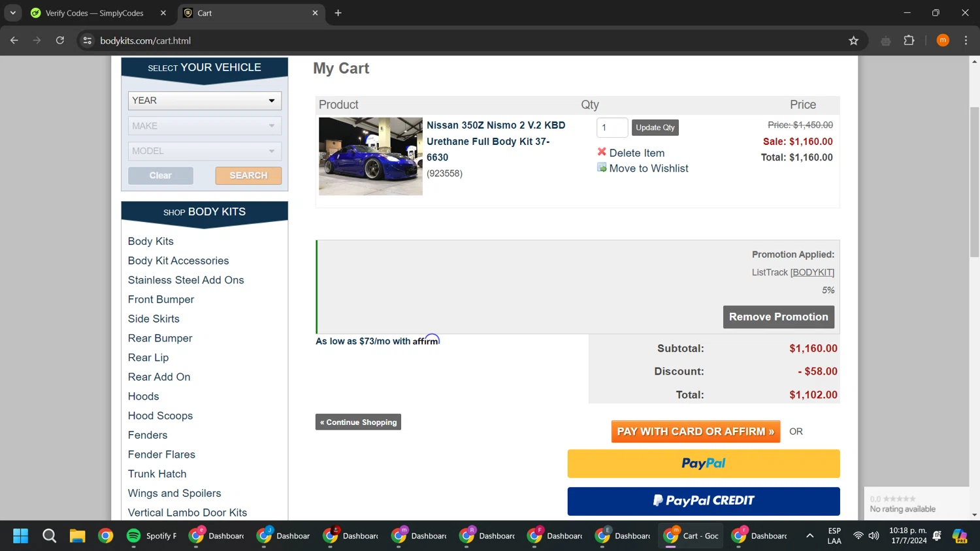Open the YEAR dropdown

(x=204, y=101)
